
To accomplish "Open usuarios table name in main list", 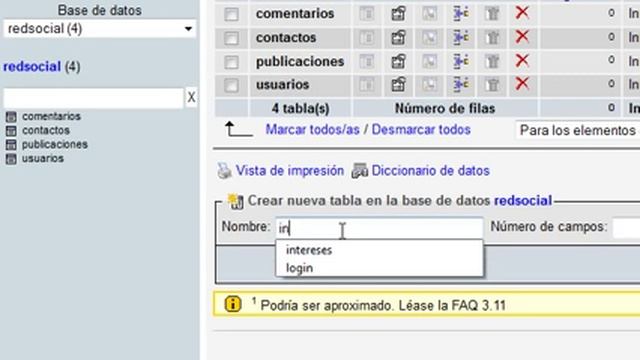I will point(282,84).
